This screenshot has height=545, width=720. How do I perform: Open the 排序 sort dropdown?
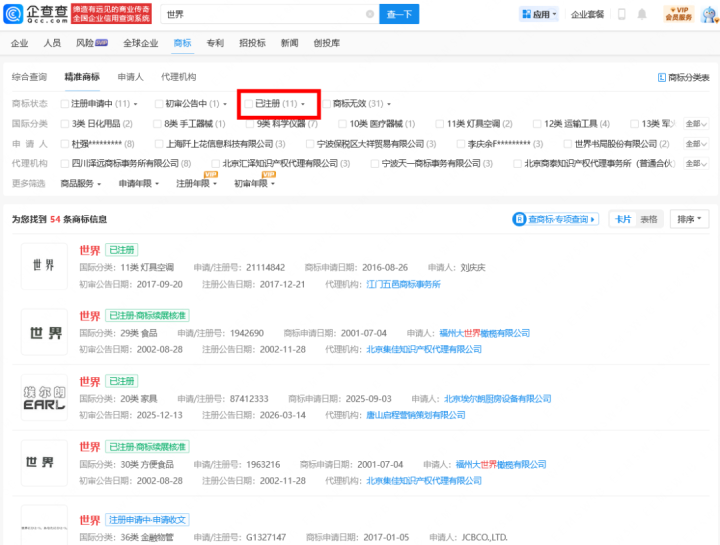(x=689, y=219)
